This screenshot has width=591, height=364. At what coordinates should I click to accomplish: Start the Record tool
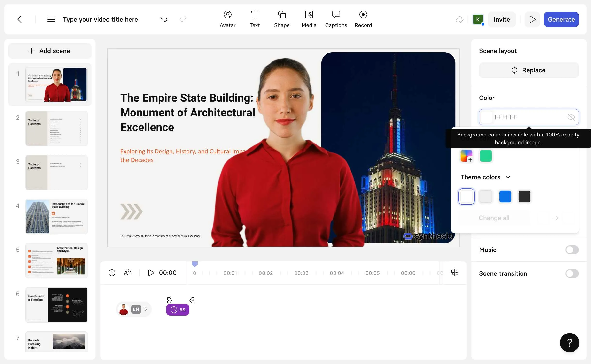coord(363,19)
